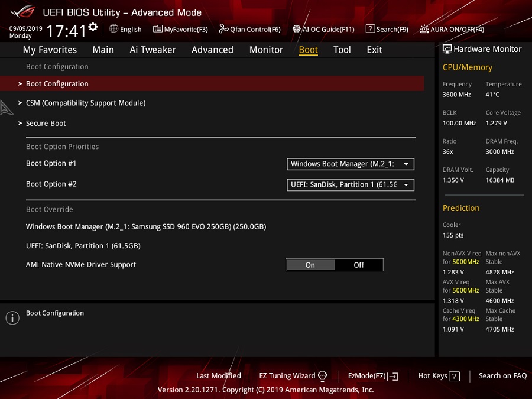The image size is (532, 399).
Task: Click the EZ Tuning Wizard lightbulb icon
Action: pyautogui.click(x=322, y=376)
